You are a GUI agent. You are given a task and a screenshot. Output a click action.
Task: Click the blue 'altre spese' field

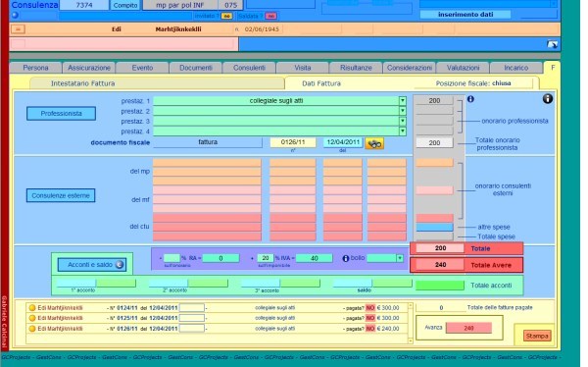(x=434, y=228)
